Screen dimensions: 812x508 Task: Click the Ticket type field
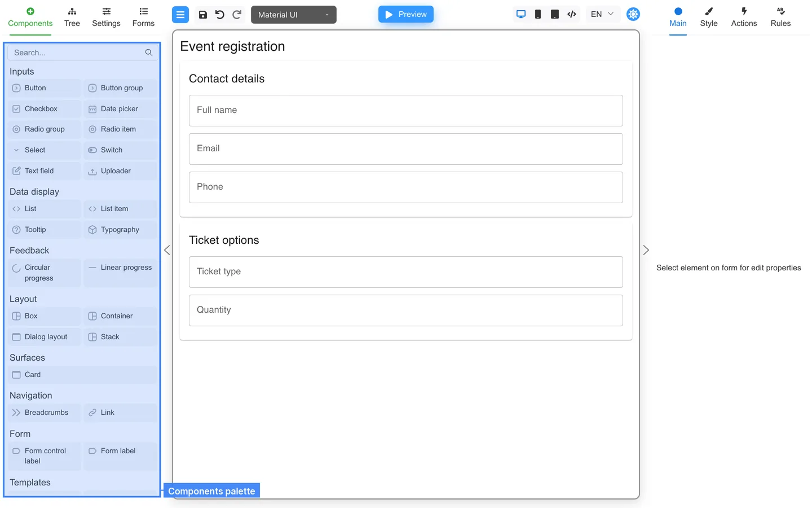coord(406,272)
